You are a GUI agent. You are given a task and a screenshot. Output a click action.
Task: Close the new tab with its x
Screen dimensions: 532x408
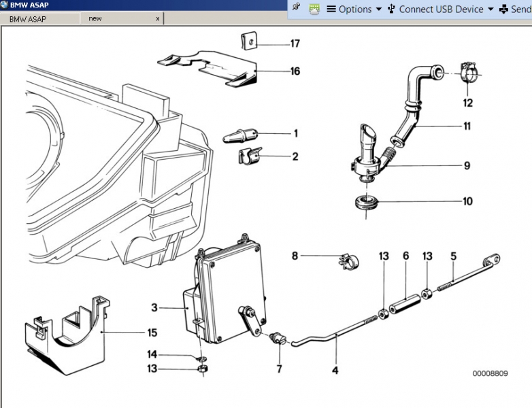pos(158,19)
